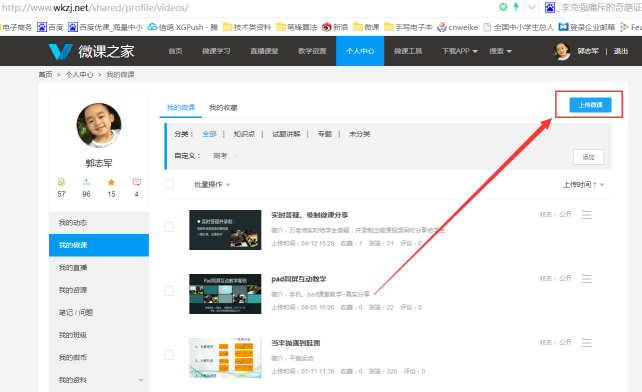Check the box for pad同屏互动教学 video
This screenshot has height=392, width=642.
tap(169, 291)
